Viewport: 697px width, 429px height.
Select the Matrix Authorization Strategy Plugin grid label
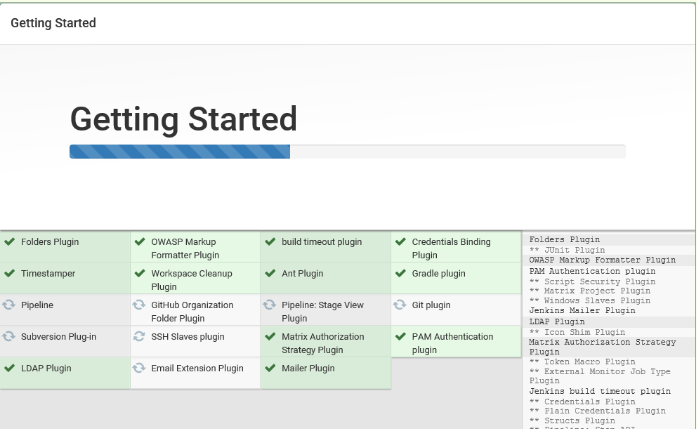click(323, 343)
